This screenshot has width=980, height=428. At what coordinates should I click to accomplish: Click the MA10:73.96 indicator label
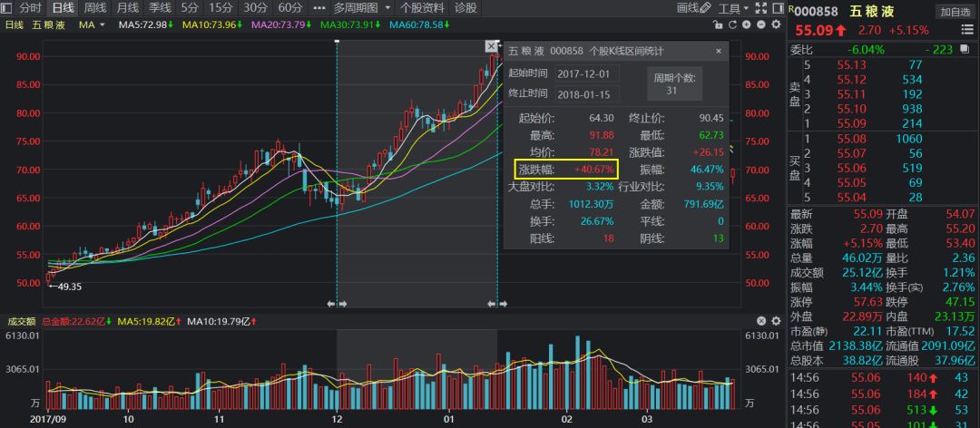212,24
